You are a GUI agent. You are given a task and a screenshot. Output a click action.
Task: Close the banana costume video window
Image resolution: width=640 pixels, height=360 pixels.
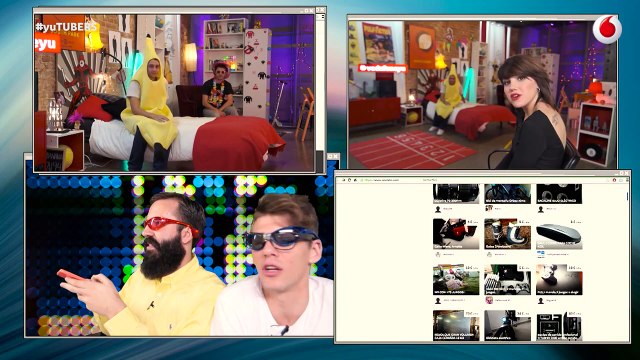pyautogui.click(x=312, y=11)
